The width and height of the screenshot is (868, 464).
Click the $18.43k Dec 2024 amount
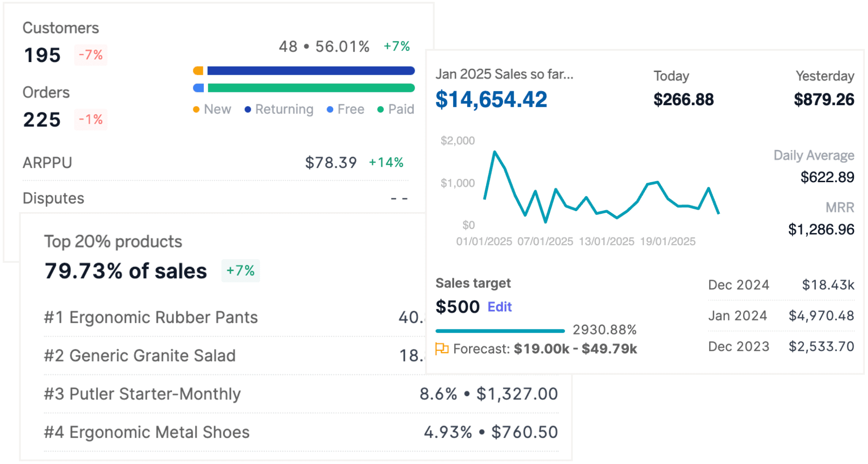coord(828,285)
